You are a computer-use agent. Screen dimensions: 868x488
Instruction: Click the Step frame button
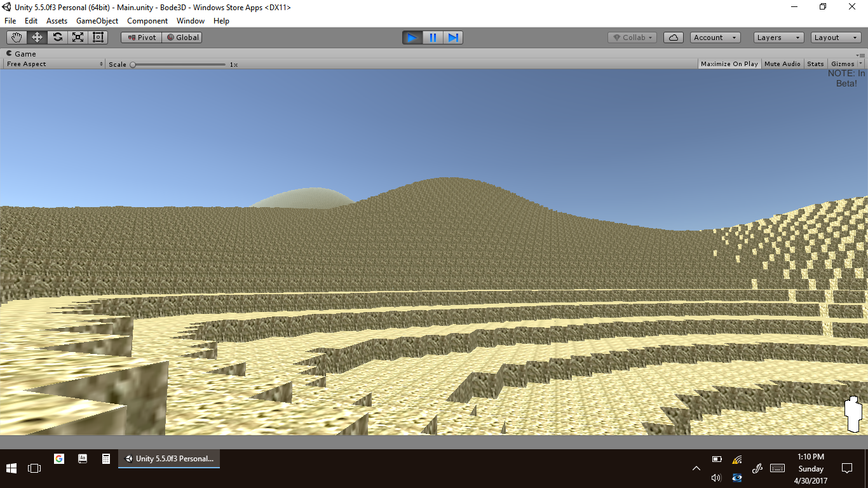[453, 37]
